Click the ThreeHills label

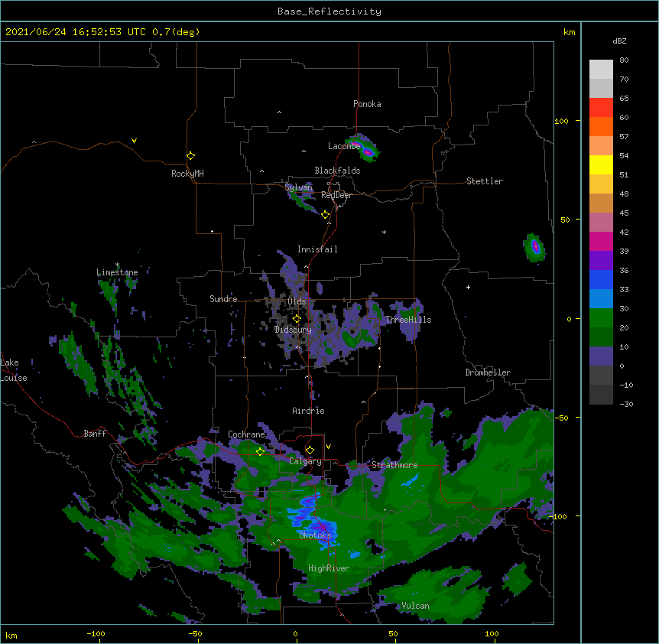(x=408, y=320)
